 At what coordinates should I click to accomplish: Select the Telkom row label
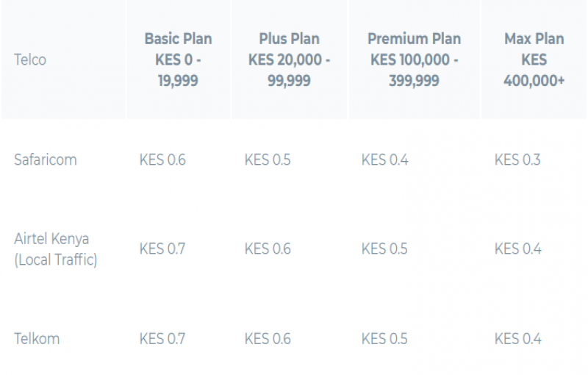pyautogui.click(x=37, y=339)
